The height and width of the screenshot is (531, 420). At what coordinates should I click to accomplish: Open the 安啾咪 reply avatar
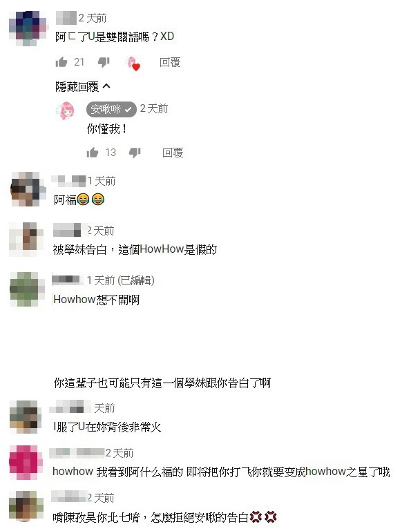67,110
